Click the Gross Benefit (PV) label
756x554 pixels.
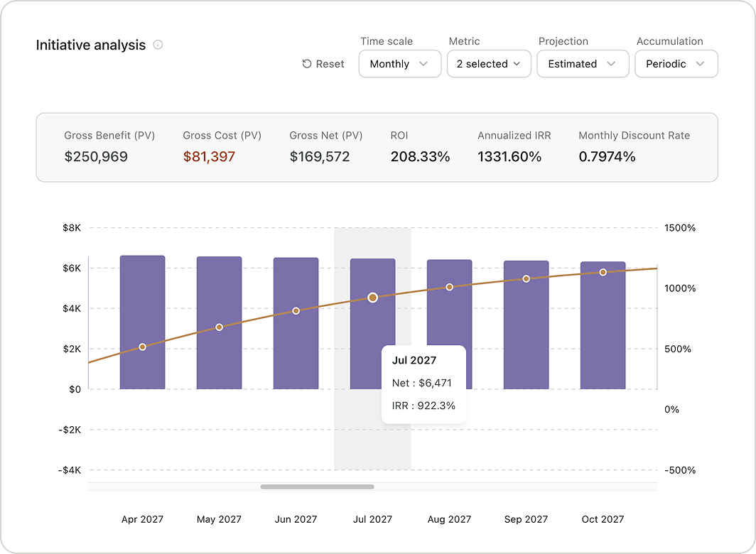109,136
